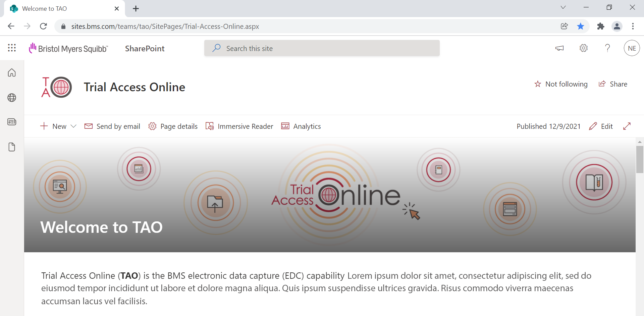This screenshot has width=644, height=316.
Task: Close the Welcome to TAO tab
Action: click(116, 9)
